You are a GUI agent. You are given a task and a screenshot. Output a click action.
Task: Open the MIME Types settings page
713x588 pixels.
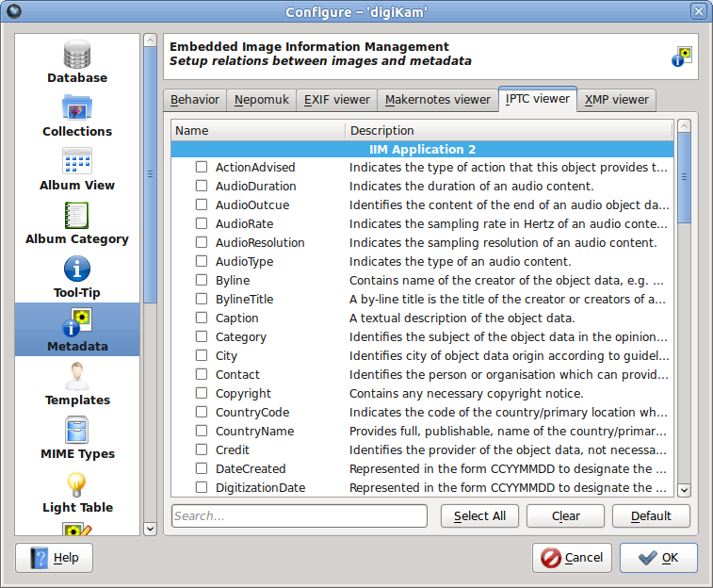77,437
